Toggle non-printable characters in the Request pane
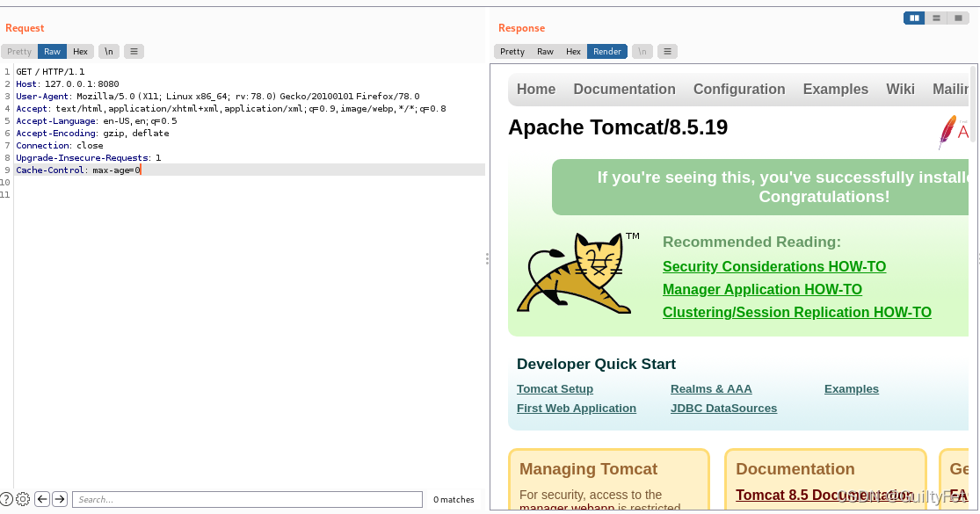 (x=109, y=51)
